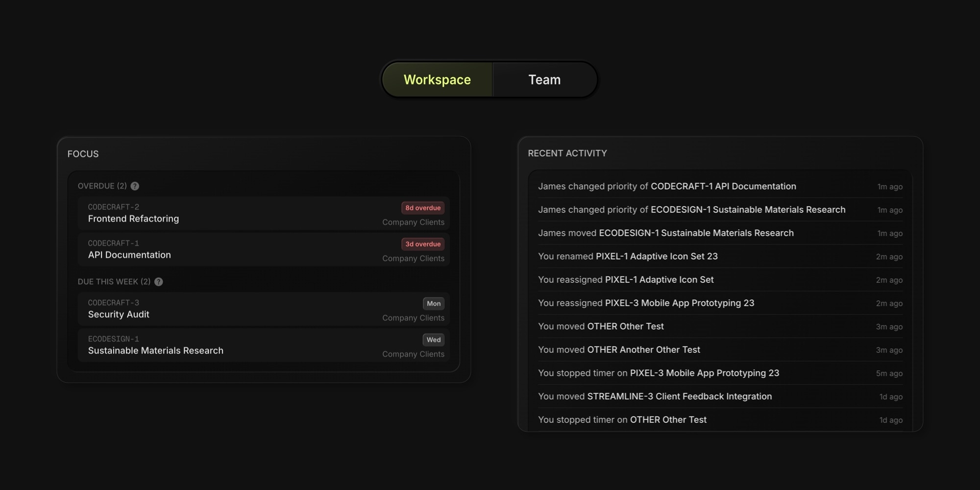Switch to the Team tab
Viewport: 980px width, 490px height.
pyautogui.click(x=544, y=79)
